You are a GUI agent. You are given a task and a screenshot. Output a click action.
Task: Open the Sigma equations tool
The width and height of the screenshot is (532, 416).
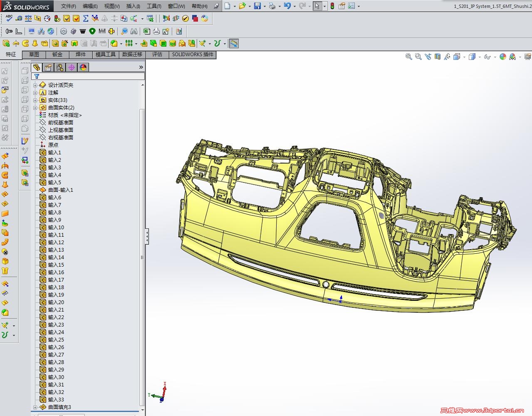[85, 18]
